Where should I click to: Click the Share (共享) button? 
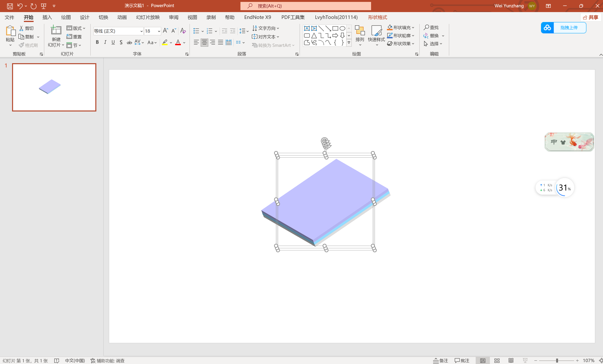(590, 17)
